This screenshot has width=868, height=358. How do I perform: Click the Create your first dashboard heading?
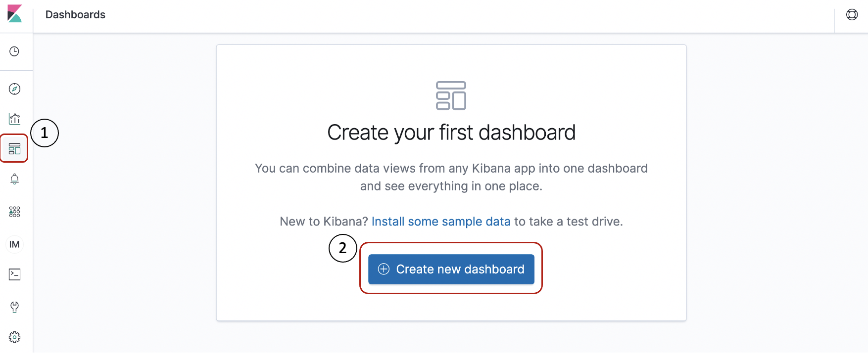click(451, 133)
